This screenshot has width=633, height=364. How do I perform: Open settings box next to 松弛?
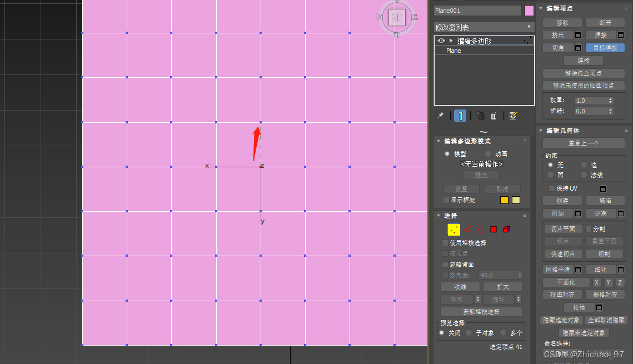(x=599, y=307)
